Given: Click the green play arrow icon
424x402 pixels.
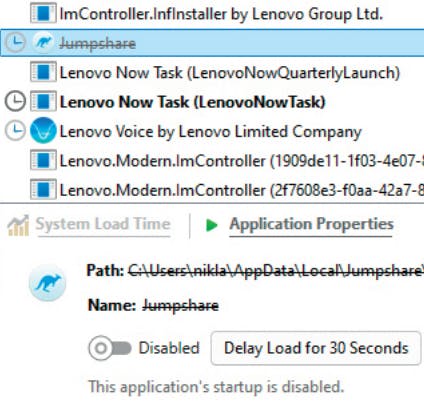Looking at the screenshot, I should pyautogui.click(x=212, y=225).
